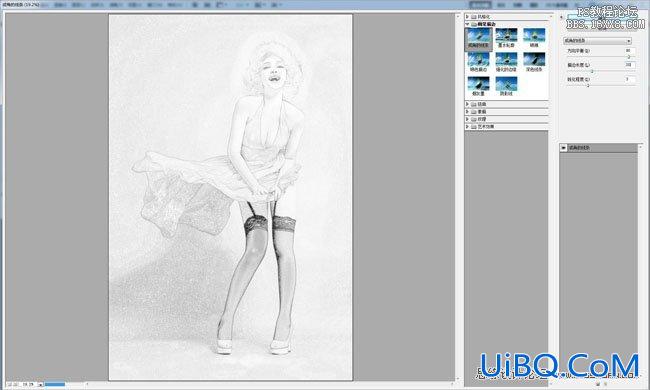
Task: Expand the Distort (扭曲) filter folder
Action: click(x=468, y=104)
